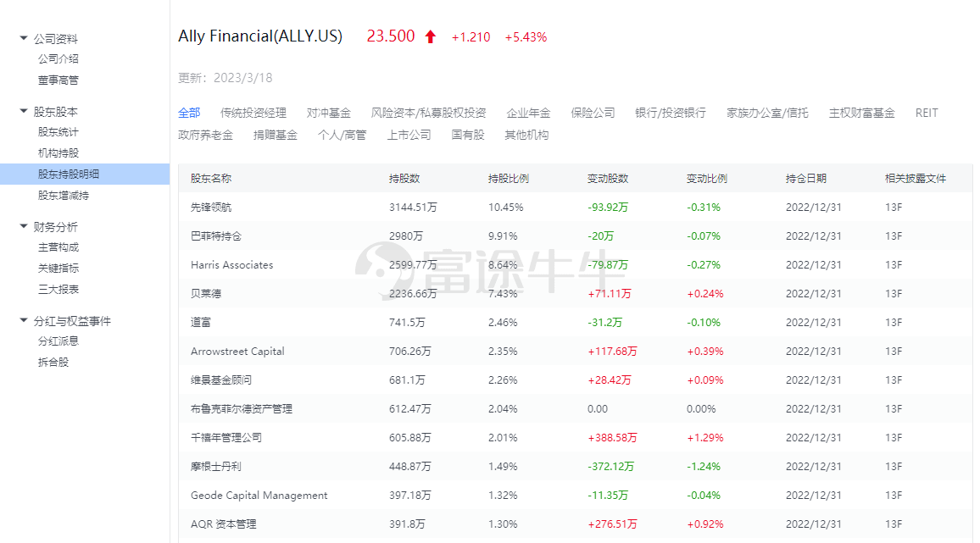The image size is (980, 543).
Task: Click shareholder name 维景基金顾问
Action: (x=220, y=380)
